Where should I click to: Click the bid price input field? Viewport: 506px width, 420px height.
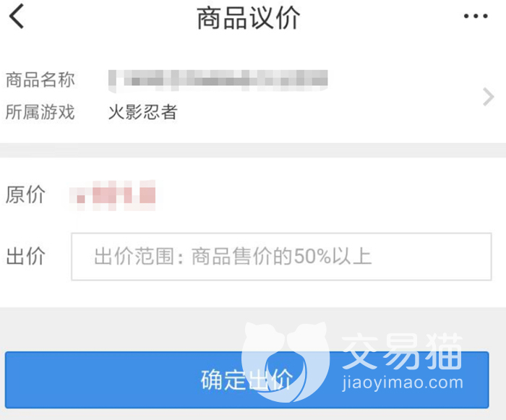click(281, 257)
